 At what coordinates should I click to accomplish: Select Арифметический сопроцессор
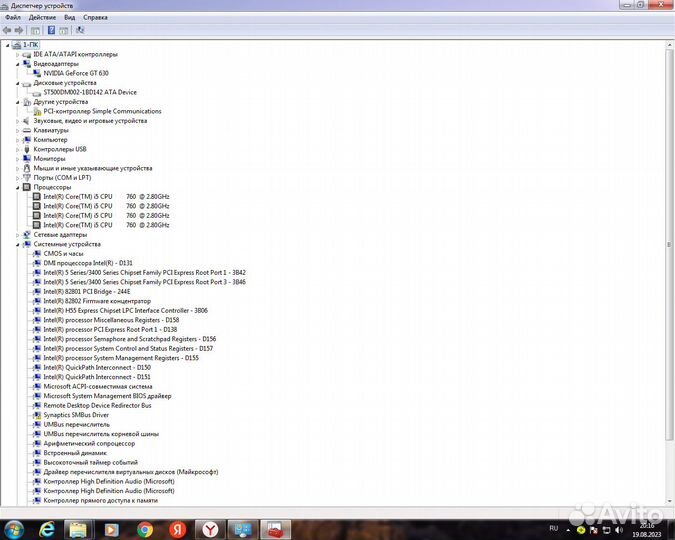89,444
